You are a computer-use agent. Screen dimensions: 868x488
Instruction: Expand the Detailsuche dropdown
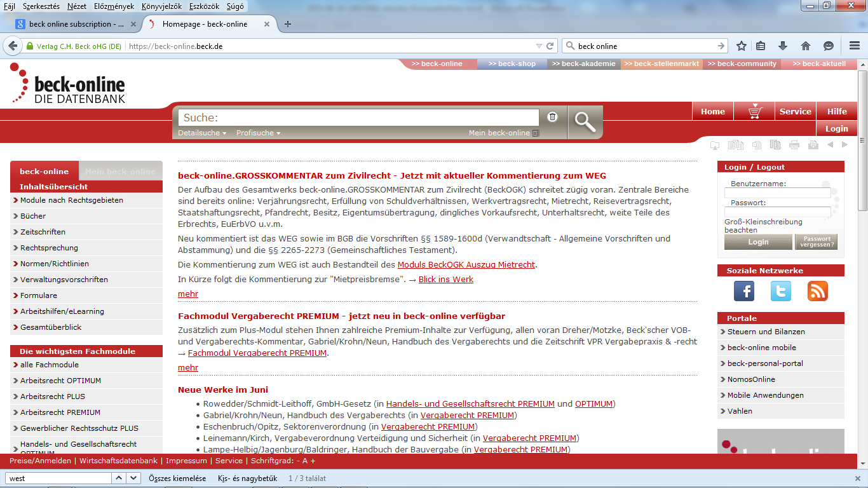pos(202,133)
